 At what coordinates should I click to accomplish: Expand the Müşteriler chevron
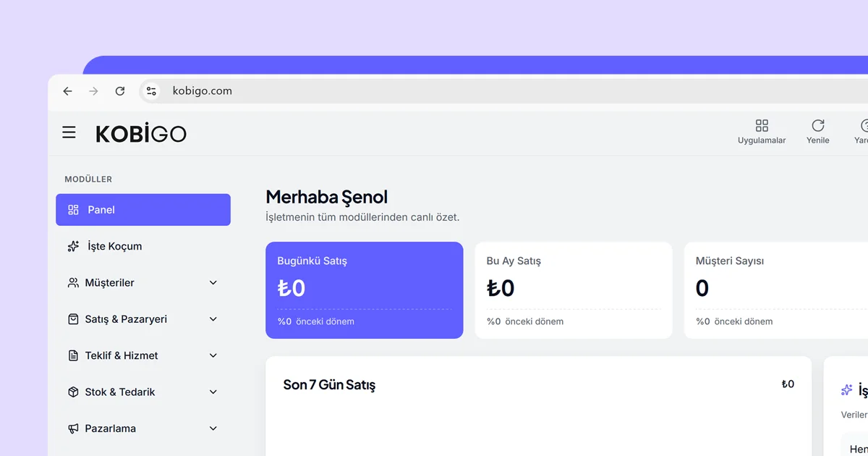tap(213, 282)
